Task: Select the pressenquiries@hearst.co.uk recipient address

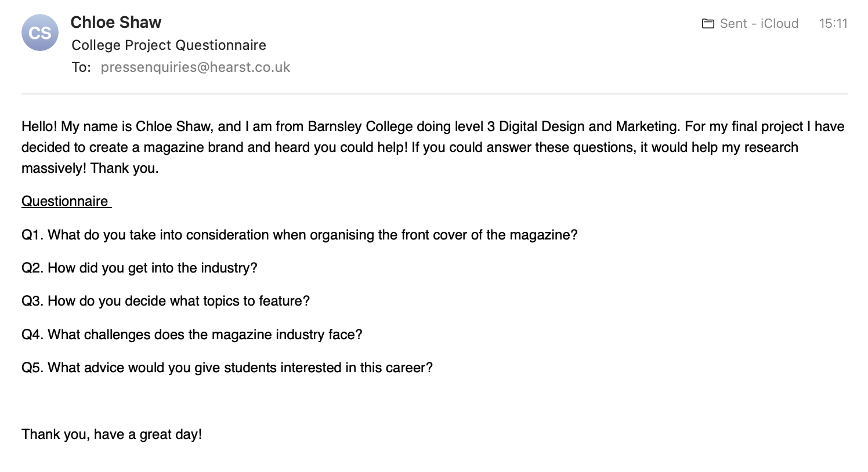Action: (x=195, y=67)
